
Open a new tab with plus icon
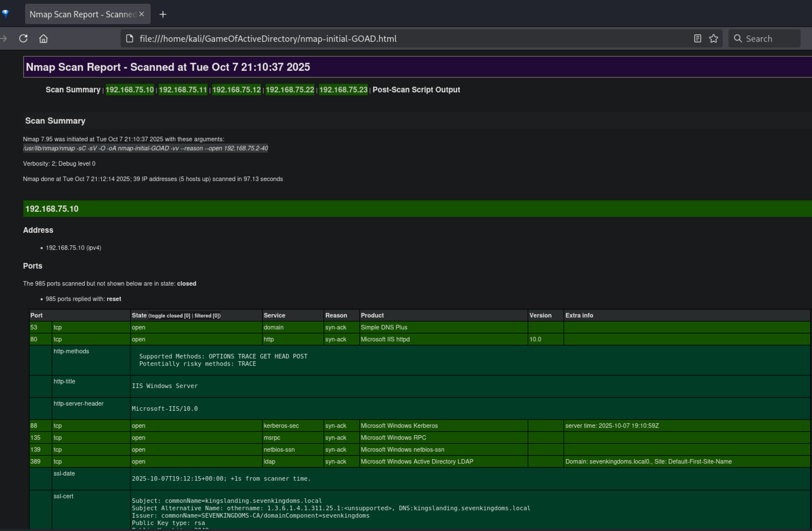coord(163,14)
